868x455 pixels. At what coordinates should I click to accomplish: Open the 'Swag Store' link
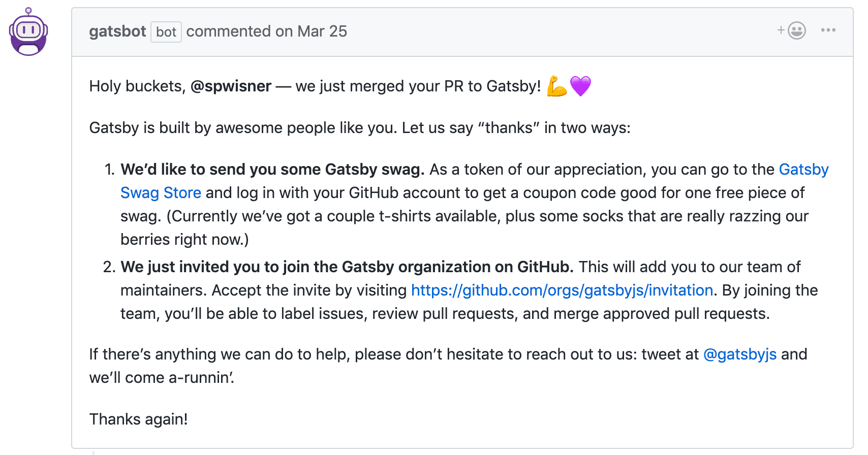161,193
